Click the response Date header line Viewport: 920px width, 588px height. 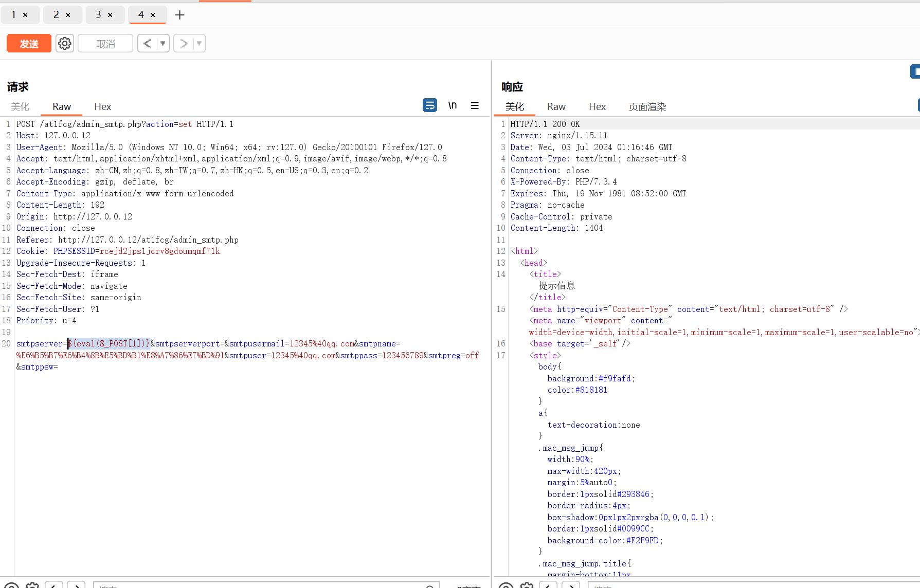[591, 147]
